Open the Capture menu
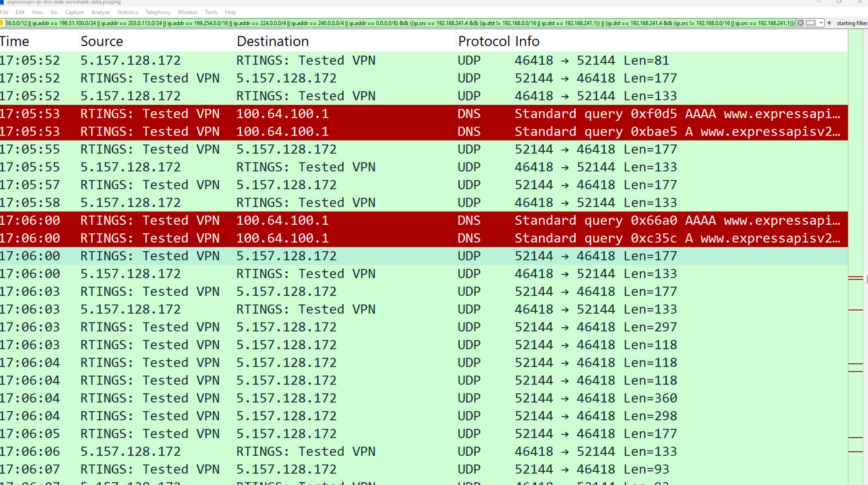The image size is (868, 485). (74, 12)
